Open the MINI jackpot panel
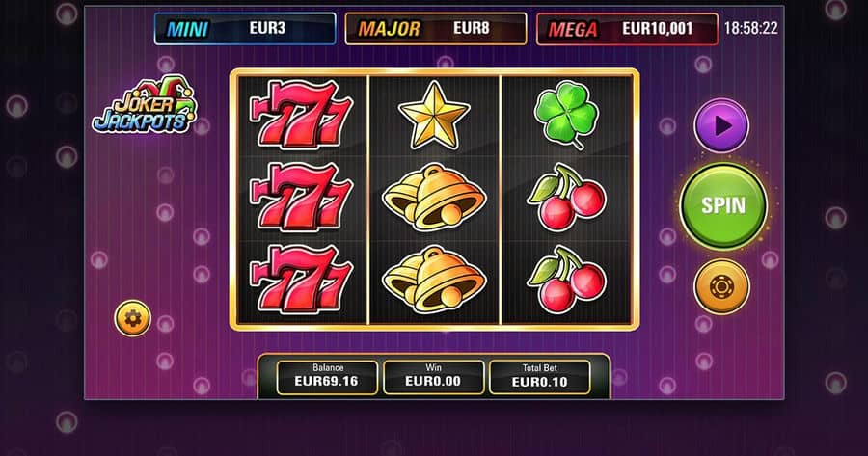Image resolution: width=868 pixels, height=456 pixels. [245, 29]
